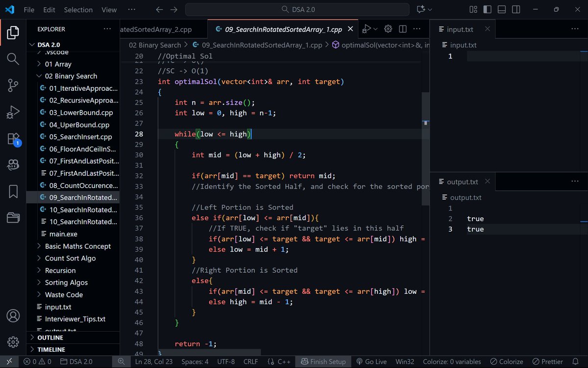588x368 pixels.
Task: Click the Run code play icon
Action: pyautogui.click(x=366, y=29)
